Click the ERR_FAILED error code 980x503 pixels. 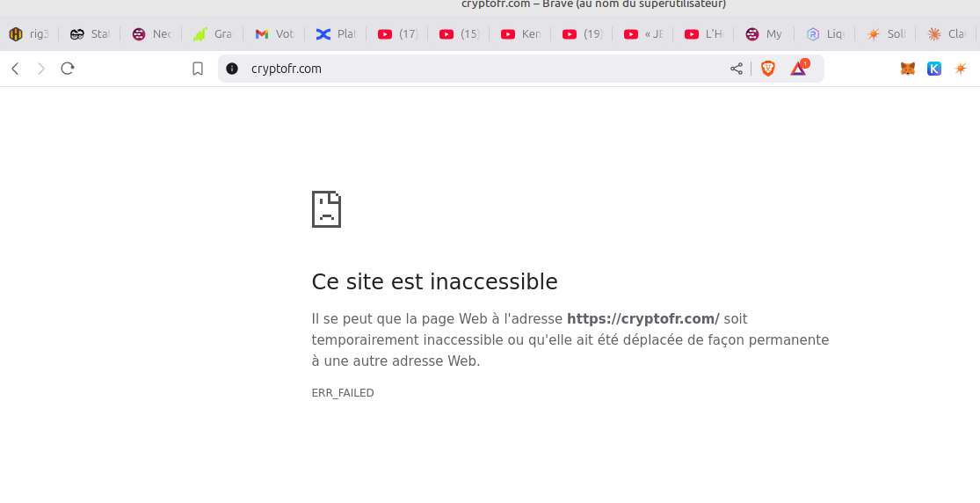343,393
